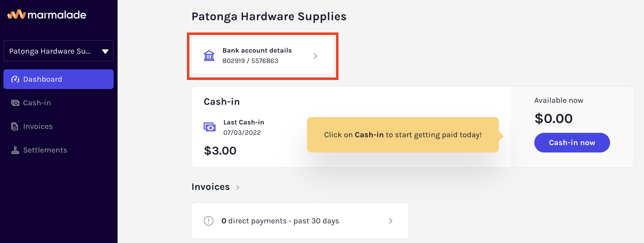Click the Invoices document icon in sidebar
644x243 pixels.
pos(15,126)
